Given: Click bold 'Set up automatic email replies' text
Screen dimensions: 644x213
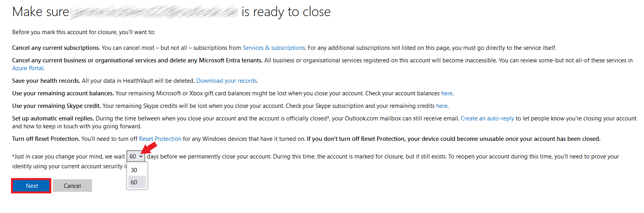Looking at the screenshot, I should [53, 118].
